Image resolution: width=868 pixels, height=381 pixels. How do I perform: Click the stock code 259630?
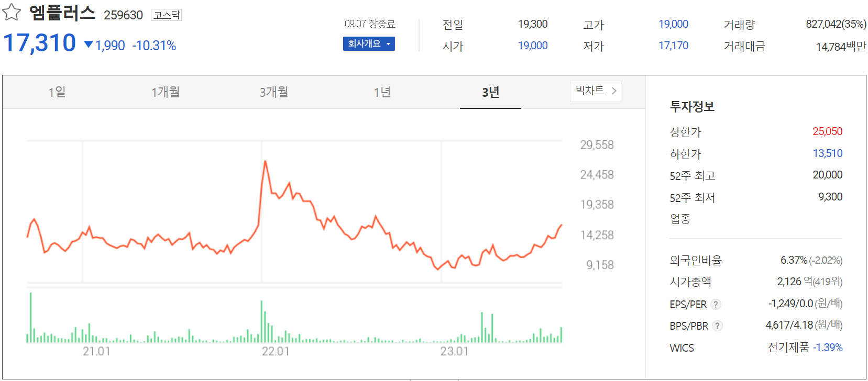click(x=123, y=15)
